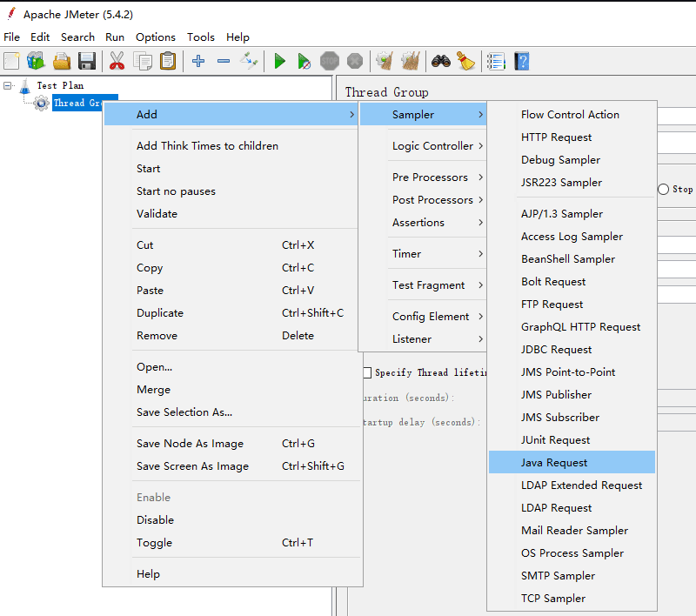Select the Test Plan tree node
Image resolution: width=696 pixels, height=616 pixels.
[x=60, y=85]
